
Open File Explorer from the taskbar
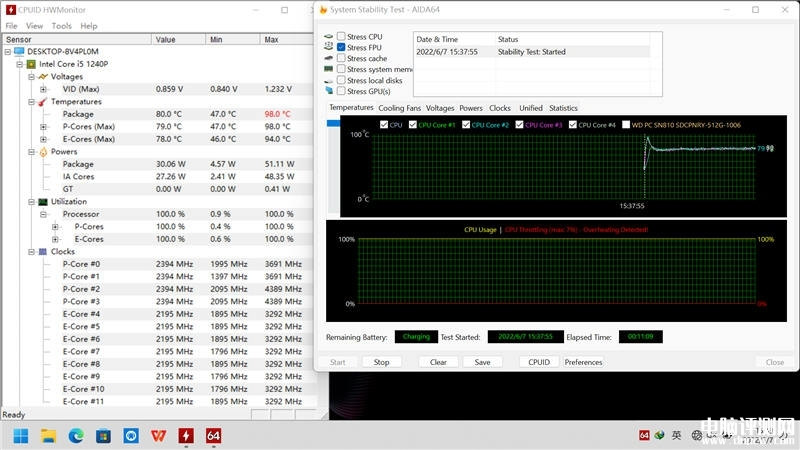[x=48, y=436]
